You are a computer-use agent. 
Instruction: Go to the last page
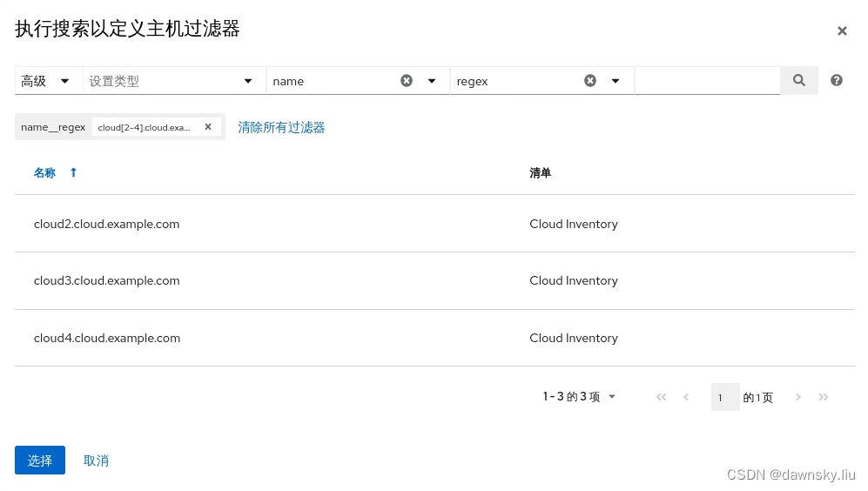[x=823, y=397]
